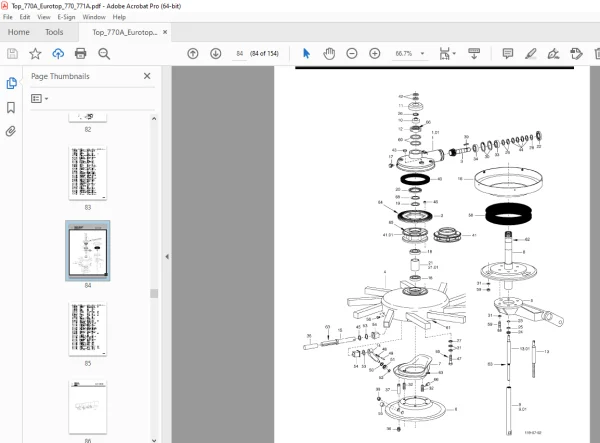Image resolution: width=600 pixels, height=443 pixels.
Task: Go to previous page arrow
Action: tap(193, 54)
